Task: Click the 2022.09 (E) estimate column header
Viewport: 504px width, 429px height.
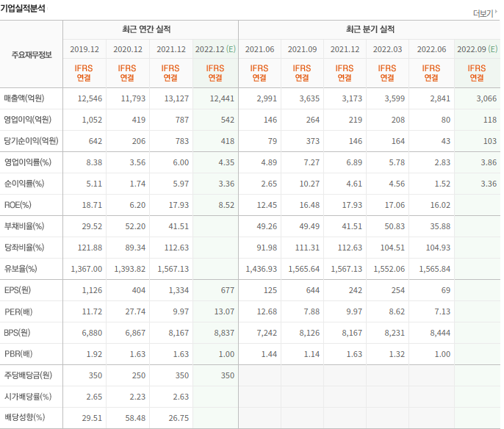Action: click(478, 49)
